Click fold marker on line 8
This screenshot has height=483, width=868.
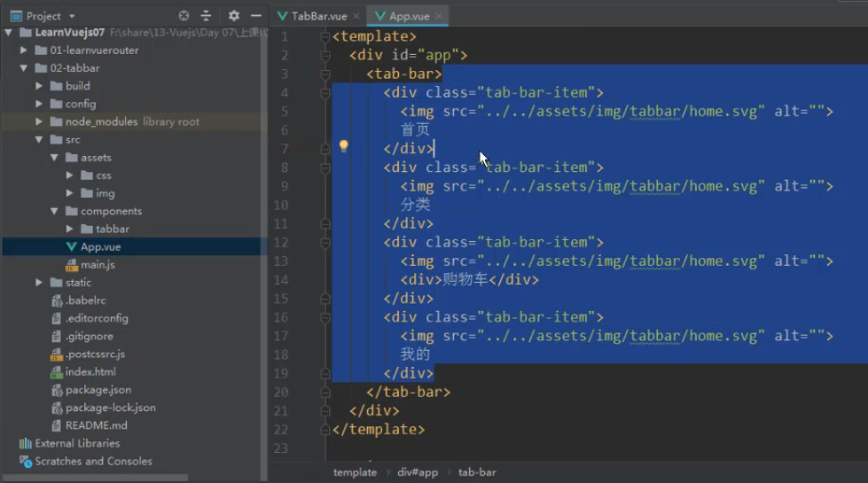(325, 167)
